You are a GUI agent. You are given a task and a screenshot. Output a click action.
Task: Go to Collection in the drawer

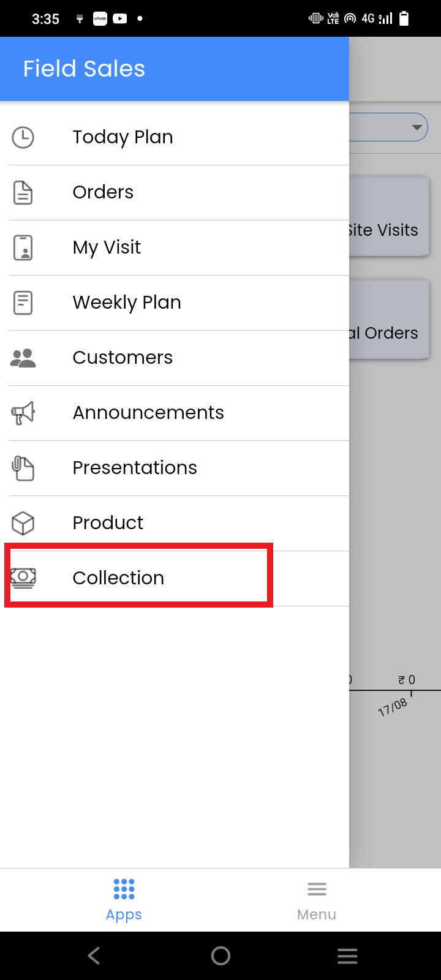(x=118, y=578)
